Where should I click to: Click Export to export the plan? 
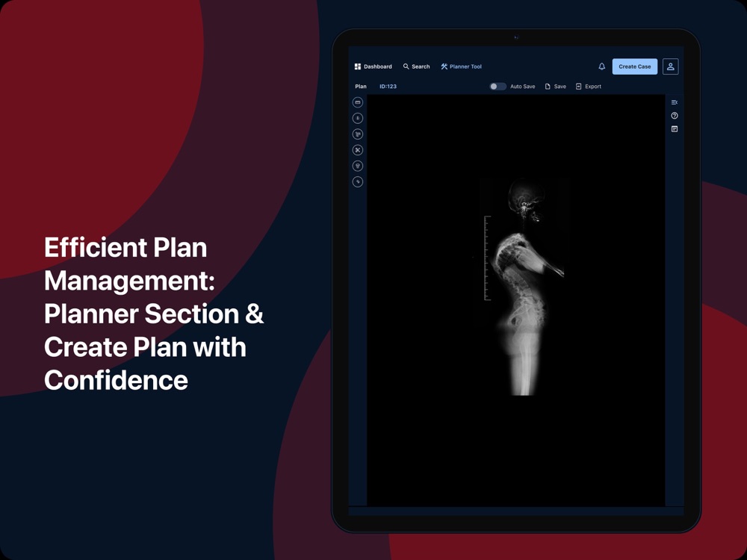pos(589,86)
